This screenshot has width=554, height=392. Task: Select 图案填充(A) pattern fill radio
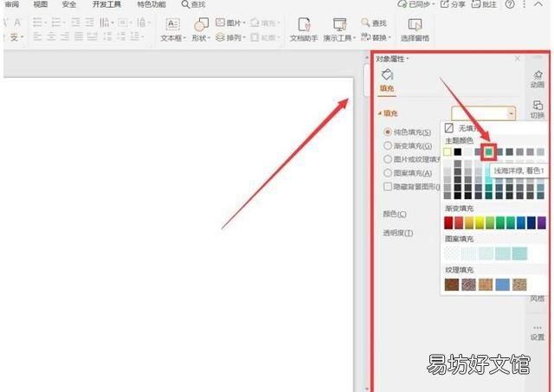click(x=388, y=173)
